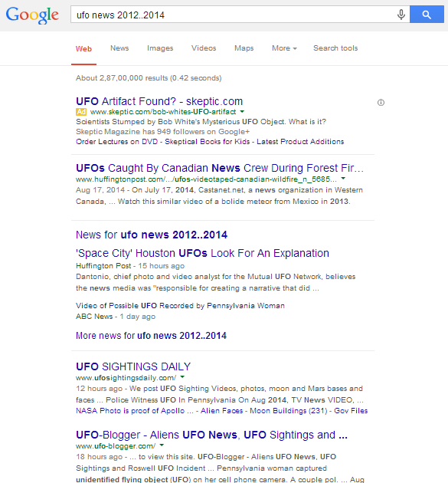Open UFOs Caught By Canadian News Crew result
The image size is (448, 483).
tap(220, 168)
